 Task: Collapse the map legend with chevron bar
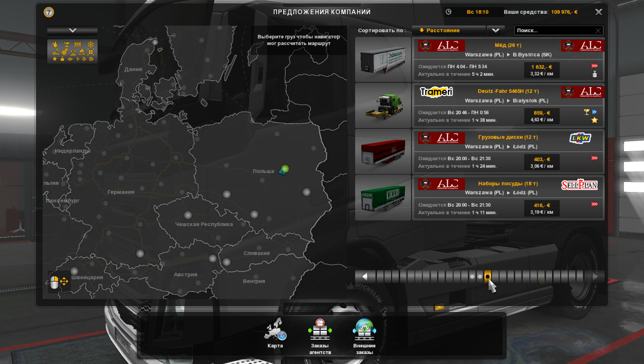(72, 30)
